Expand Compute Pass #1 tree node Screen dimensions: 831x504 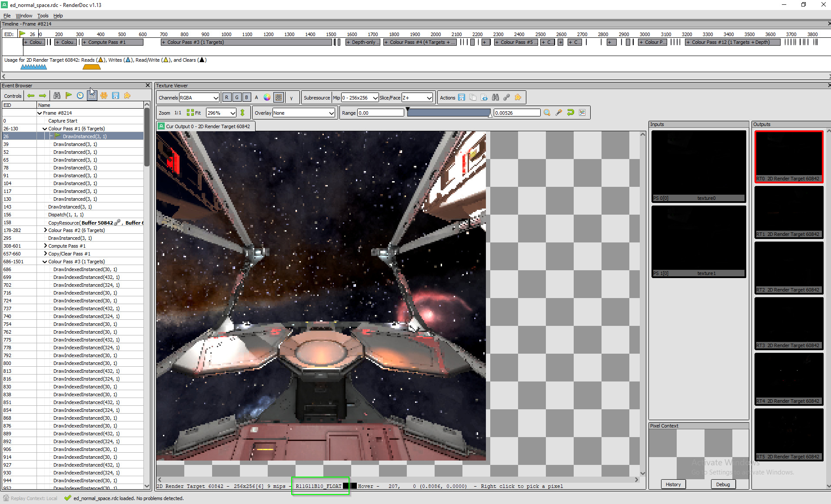pos(45,246)
